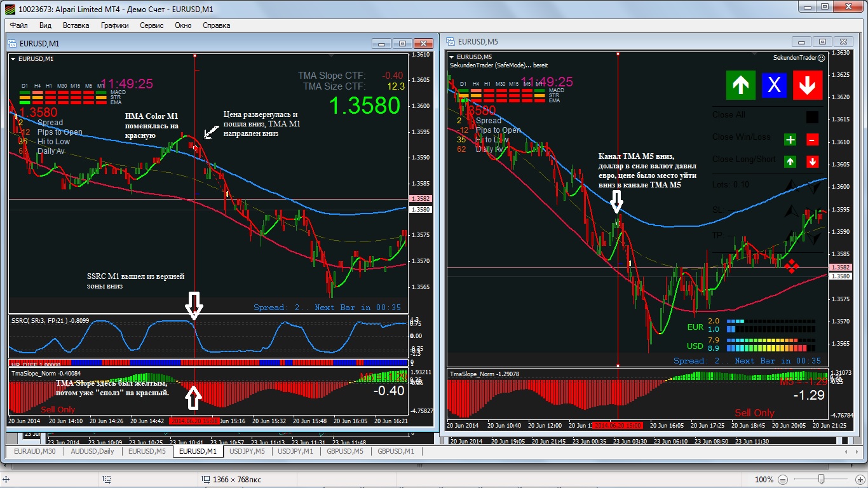Screen dimensions: 868x488
Task: Open the Вид menu
Action: point(45,25)
